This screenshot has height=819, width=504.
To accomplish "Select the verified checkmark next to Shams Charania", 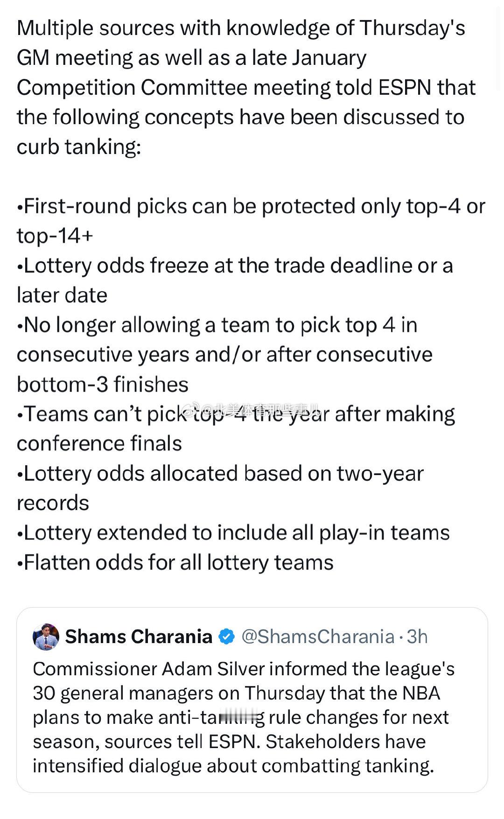I will point(227,636).
